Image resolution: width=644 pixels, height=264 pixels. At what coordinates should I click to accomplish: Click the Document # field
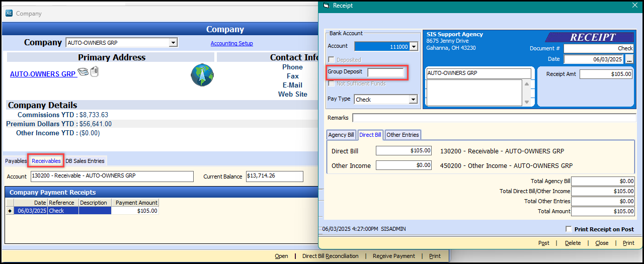[x=599, y=48]
